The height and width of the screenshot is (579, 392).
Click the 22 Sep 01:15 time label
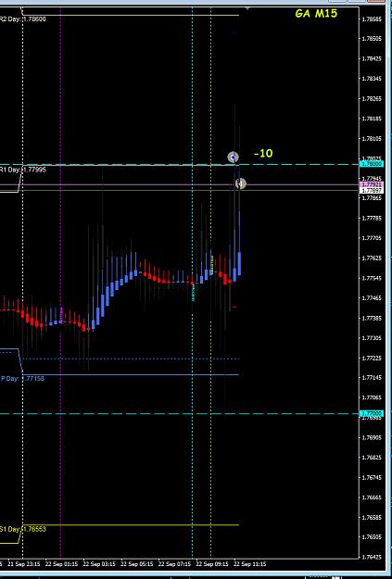click(x=64, y=564)
